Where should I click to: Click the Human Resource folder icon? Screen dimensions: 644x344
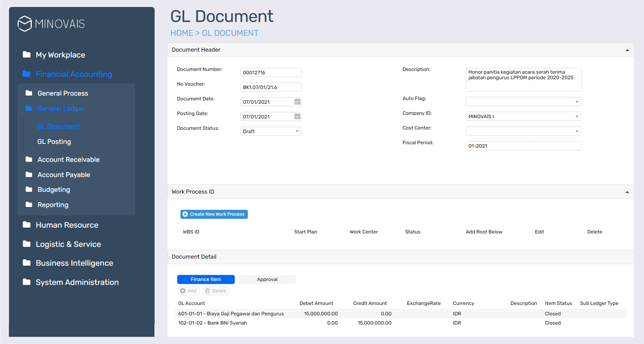(26, 225)
